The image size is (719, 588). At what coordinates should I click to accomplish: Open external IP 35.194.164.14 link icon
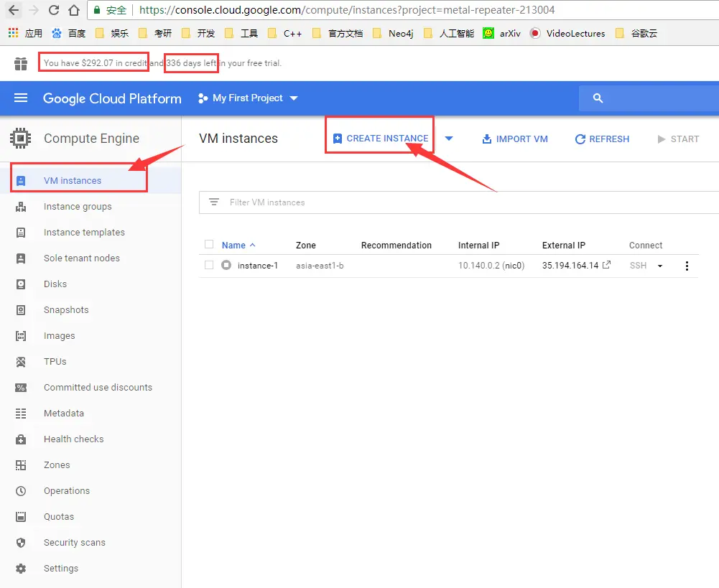[606, 265]
